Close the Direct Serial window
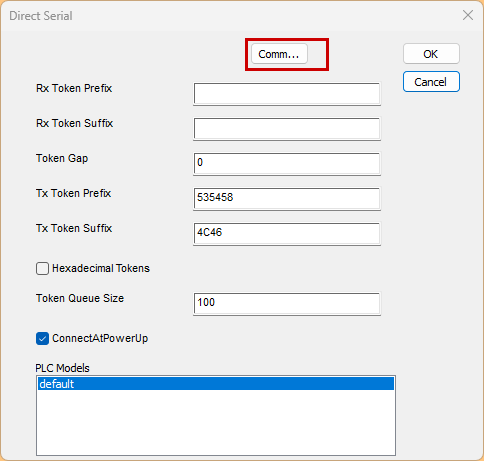Viewport: 484px width, 461px height. 468,15
